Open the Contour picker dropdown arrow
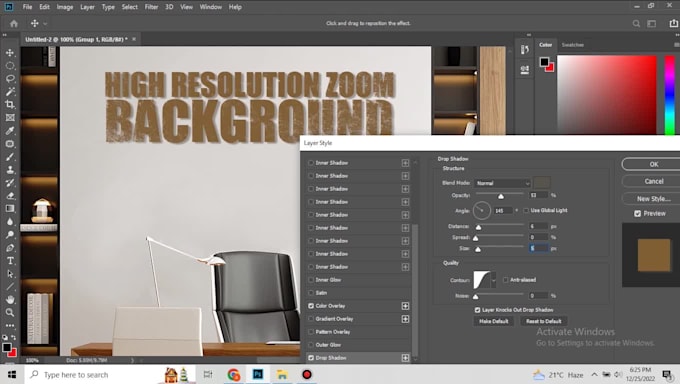 point(494,280)
